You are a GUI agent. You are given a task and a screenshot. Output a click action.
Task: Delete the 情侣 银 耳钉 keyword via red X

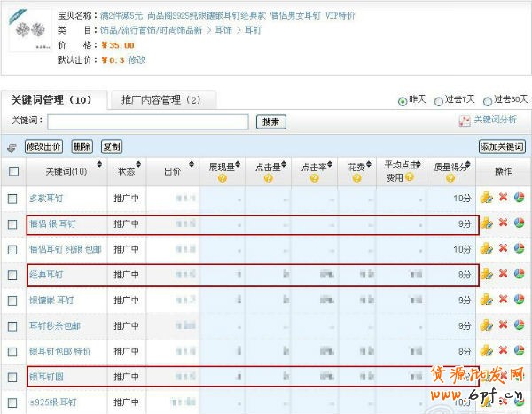click(503, 223)
